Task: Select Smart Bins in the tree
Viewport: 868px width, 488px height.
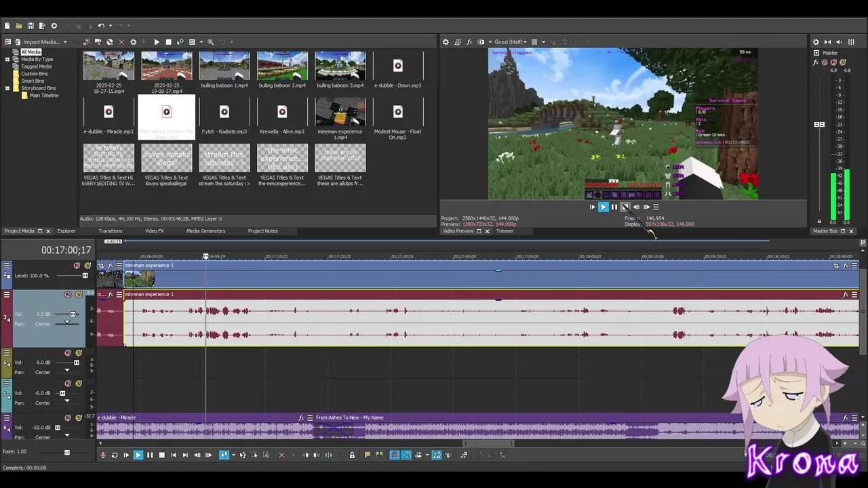Action: (33, 81)
